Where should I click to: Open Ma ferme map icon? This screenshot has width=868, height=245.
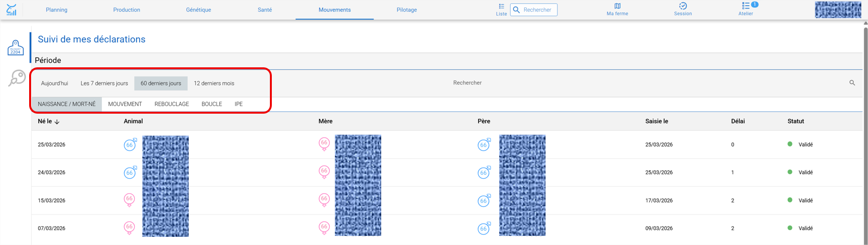click(x=617, y=6)
